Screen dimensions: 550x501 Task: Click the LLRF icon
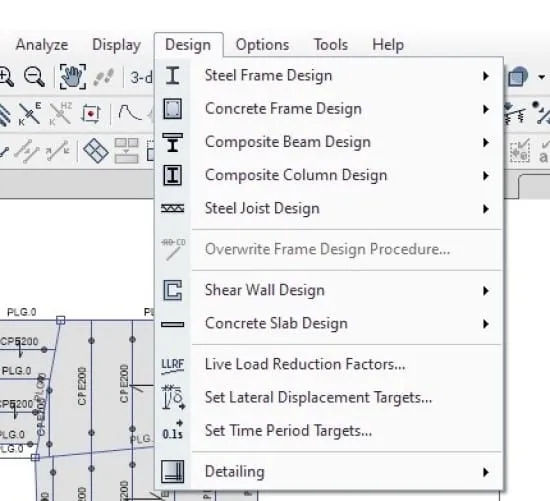[173, 366]
